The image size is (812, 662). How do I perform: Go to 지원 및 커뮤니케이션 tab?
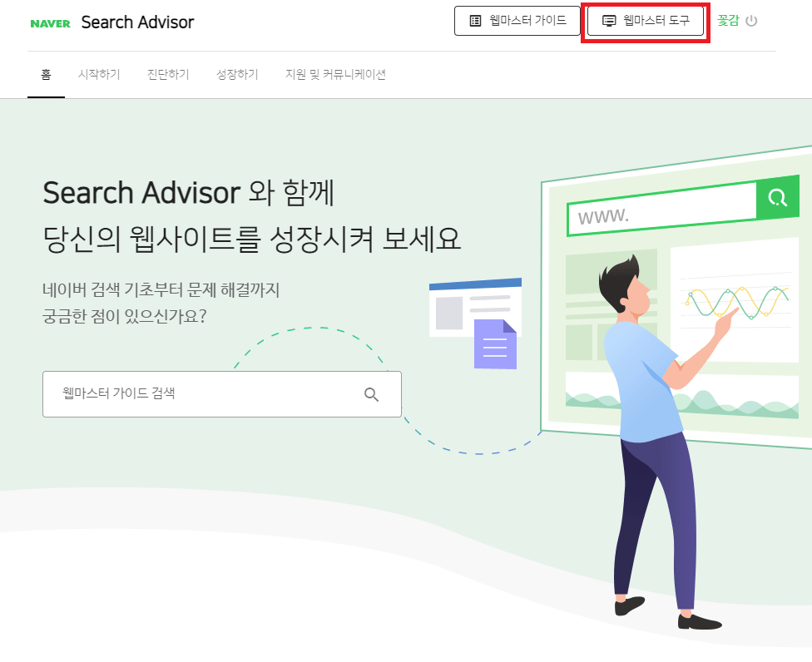[335, 75]
